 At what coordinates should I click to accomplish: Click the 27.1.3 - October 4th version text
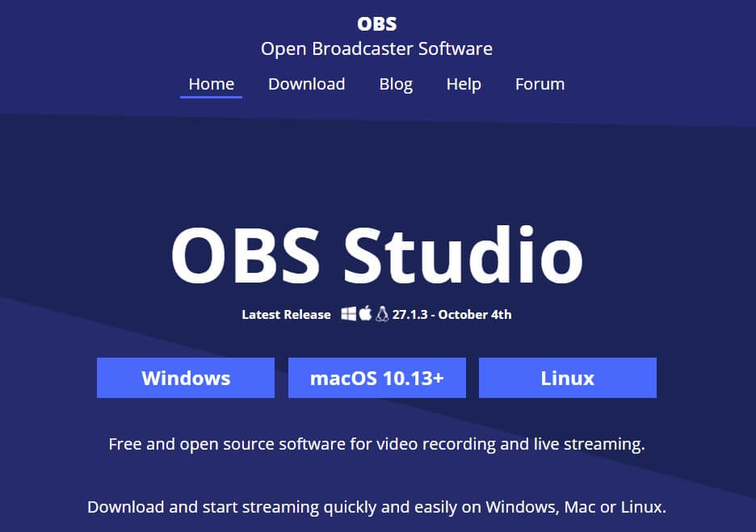click(x=451, y=315)
